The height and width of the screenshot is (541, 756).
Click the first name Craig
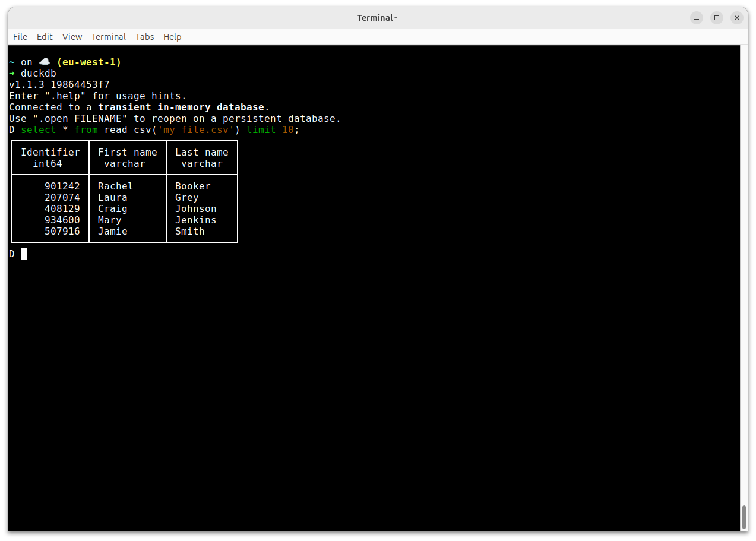point(113,208)
